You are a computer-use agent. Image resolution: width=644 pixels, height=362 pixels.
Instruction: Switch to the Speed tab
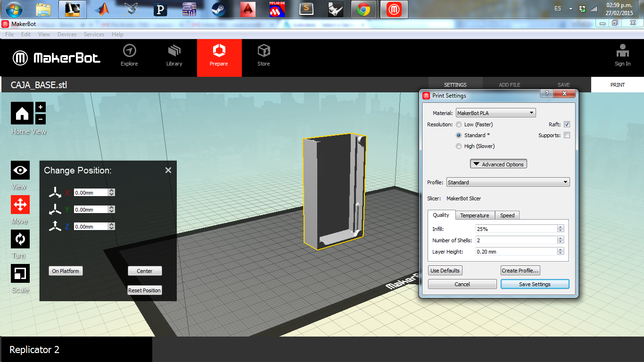point(507,215)
